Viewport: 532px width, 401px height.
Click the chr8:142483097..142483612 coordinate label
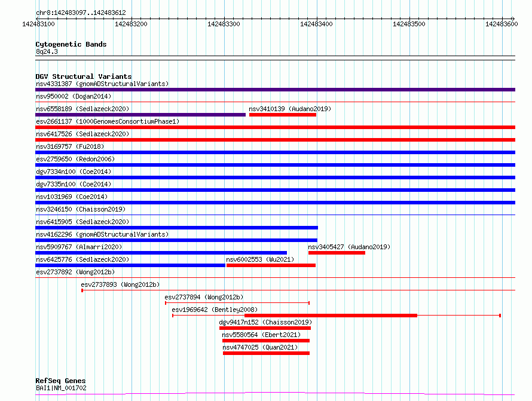(x=81, y=13)
